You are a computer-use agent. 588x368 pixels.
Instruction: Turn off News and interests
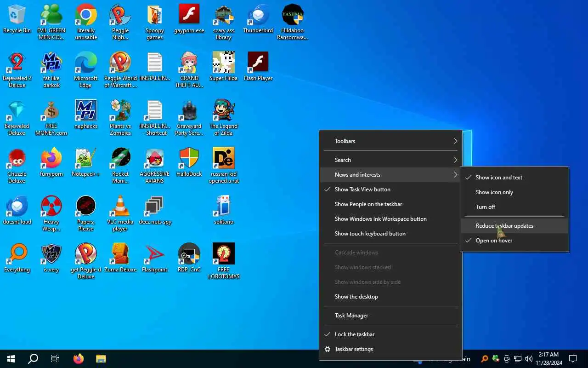(514, 207)
